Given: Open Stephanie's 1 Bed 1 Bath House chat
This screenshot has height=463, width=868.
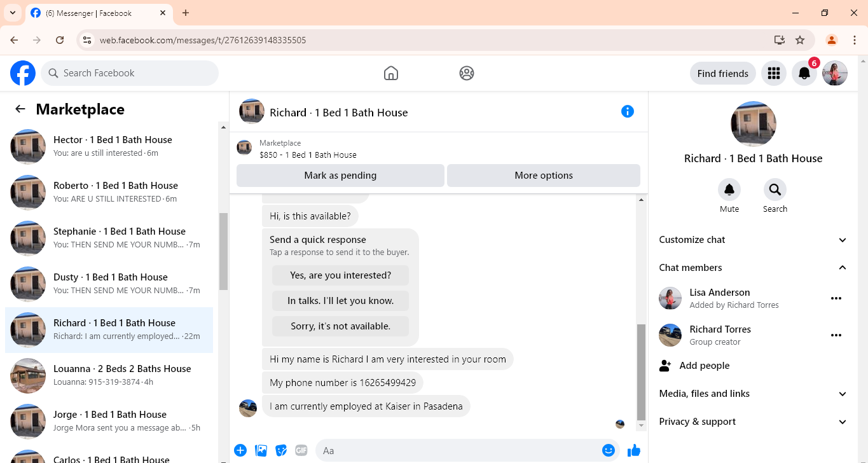Looking at the screenshot, I should tap(109, 238).
